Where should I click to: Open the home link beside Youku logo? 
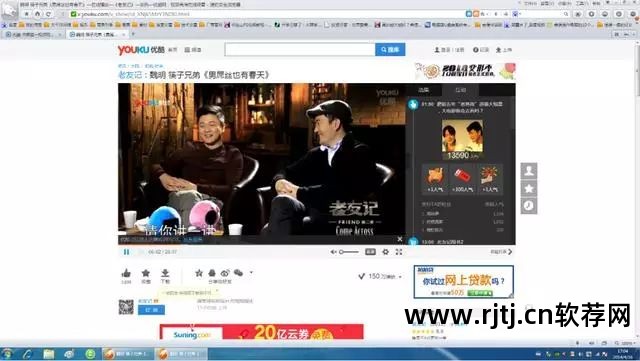click(173, 50)
